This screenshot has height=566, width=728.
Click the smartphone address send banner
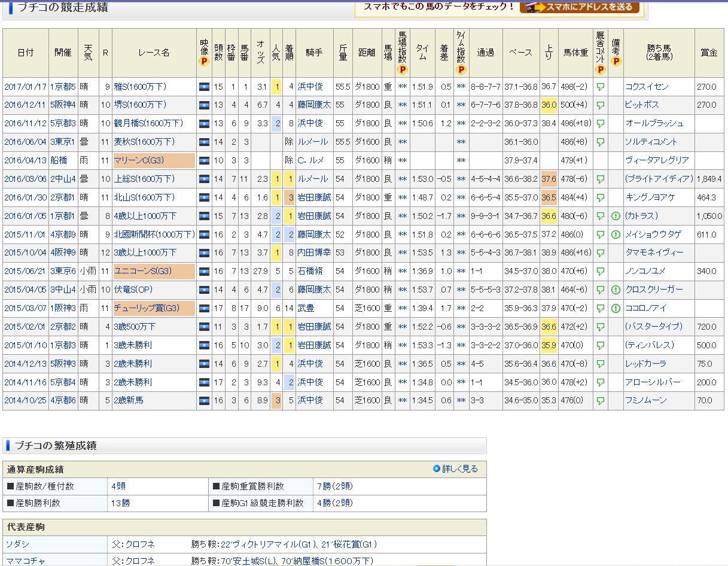[579, 7]
